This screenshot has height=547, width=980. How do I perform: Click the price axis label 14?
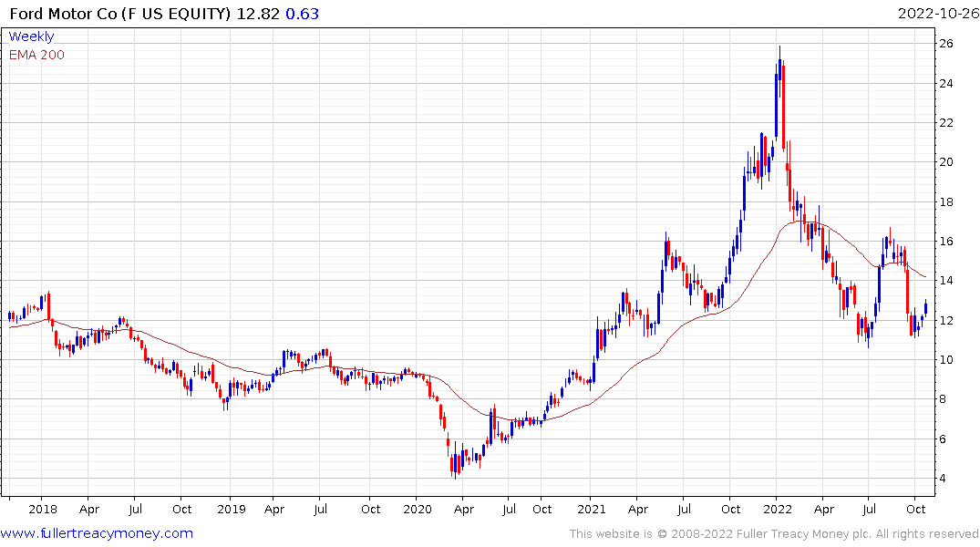coord(946,281)
